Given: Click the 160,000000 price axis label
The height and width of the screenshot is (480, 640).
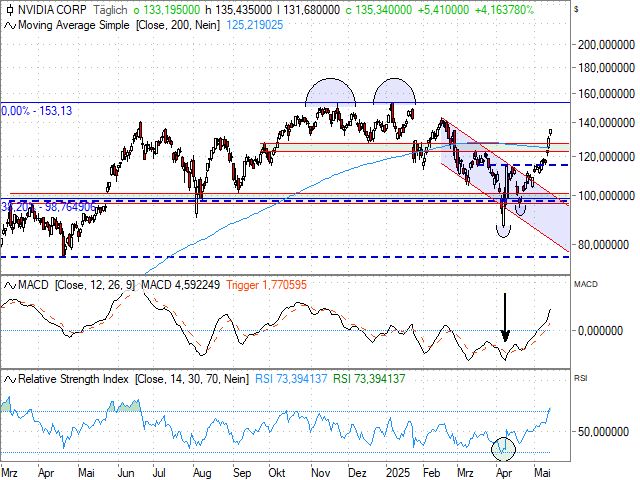Looking at the screenshot, I should click(606, 94).
